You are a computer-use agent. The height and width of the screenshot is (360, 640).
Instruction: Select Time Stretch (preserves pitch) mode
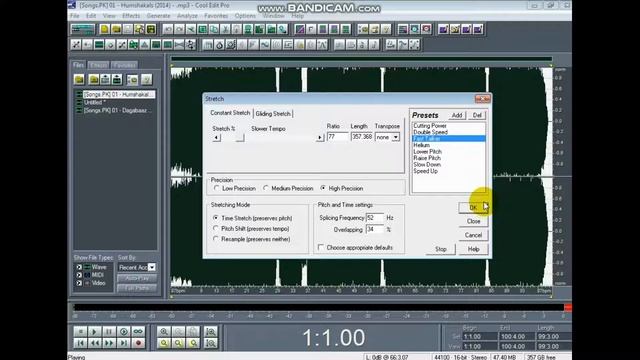[x=216, y=218]
